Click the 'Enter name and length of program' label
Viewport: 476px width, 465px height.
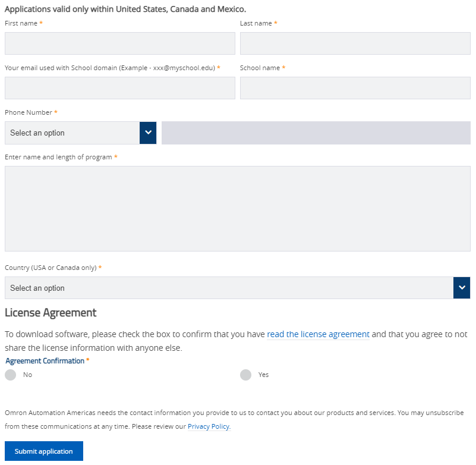tap(58, 157)
